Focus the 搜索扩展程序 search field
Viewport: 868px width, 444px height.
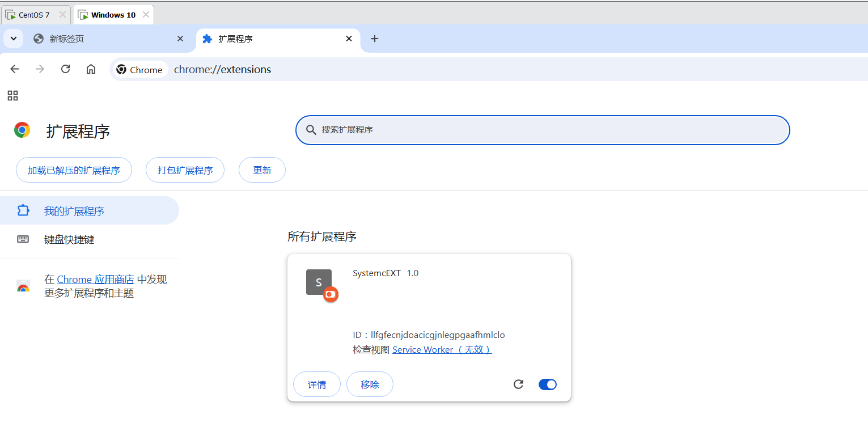(543, 130)
